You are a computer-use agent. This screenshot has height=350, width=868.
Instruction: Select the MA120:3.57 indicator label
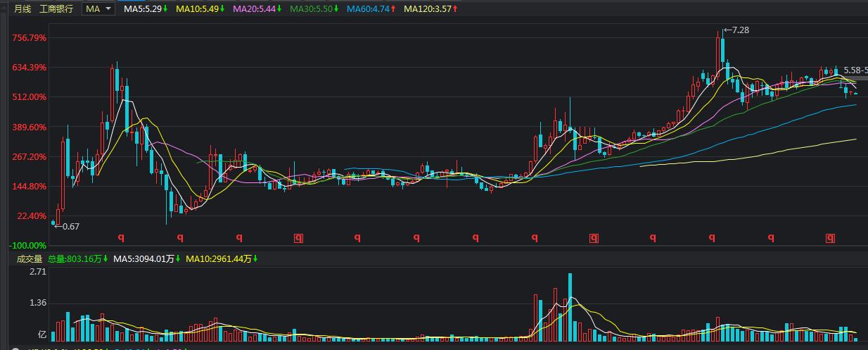(x=430, y=8)
